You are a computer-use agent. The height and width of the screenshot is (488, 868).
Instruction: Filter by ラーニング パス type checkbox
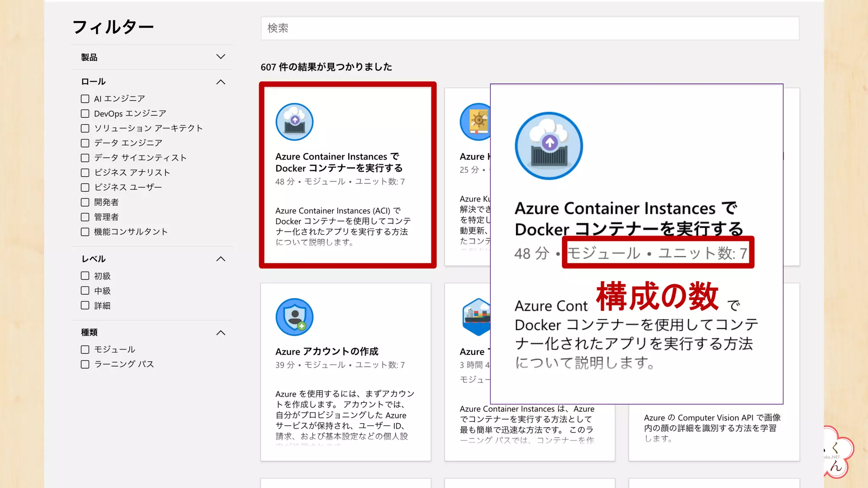point(85,364)
